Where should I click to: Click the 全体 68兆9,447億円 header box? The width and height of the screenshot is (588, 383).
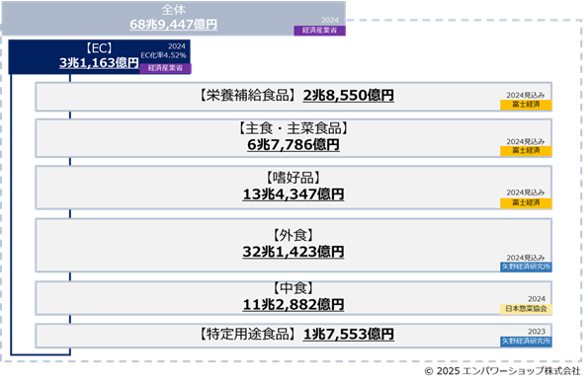pos(173,19)
